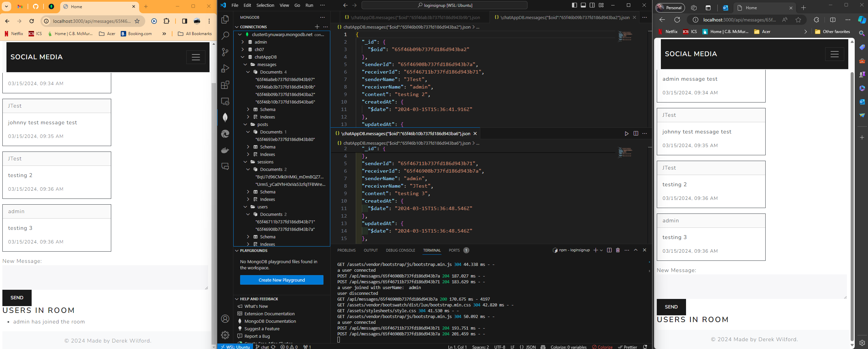This screenshot has width=868, height=349.
Task: Close the terminal panel with X icon
Action: [x=645, y=250]
